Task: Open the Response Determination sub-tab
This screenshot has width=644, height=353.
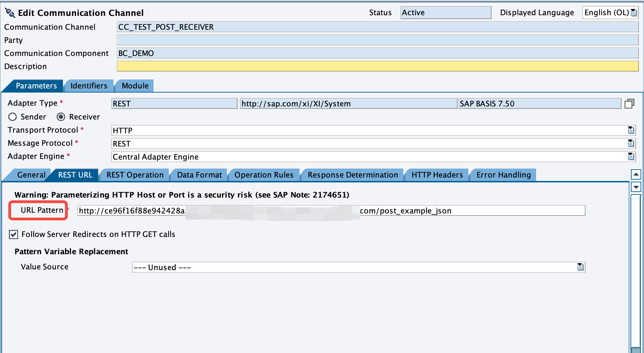Action: coord(353,175)
